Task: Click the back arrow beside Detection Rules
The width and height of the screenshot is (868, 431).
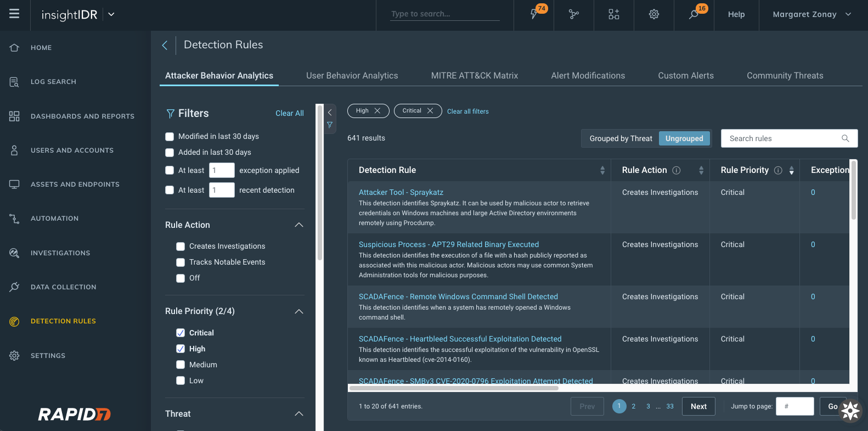Action: pyautogui.click(x=165, y=45)
